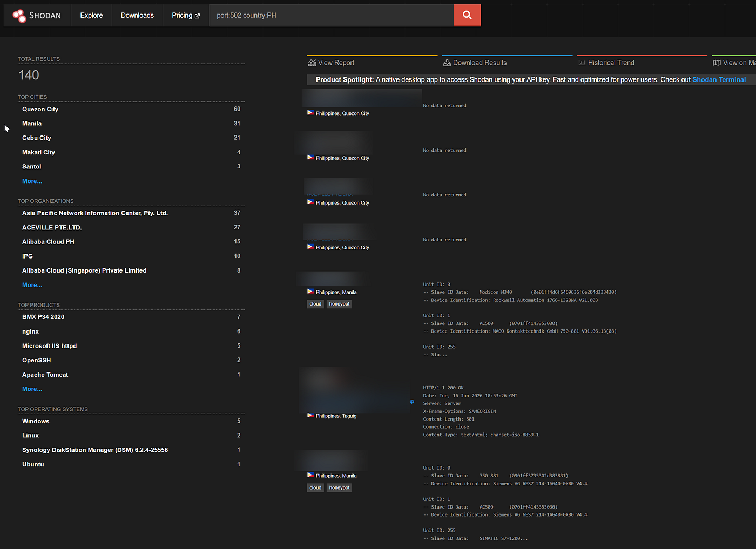Image resolution: width=756 pixels, height=549 pixels.
Task: Click the red search magnifier button
Action: tap(467, 15)
